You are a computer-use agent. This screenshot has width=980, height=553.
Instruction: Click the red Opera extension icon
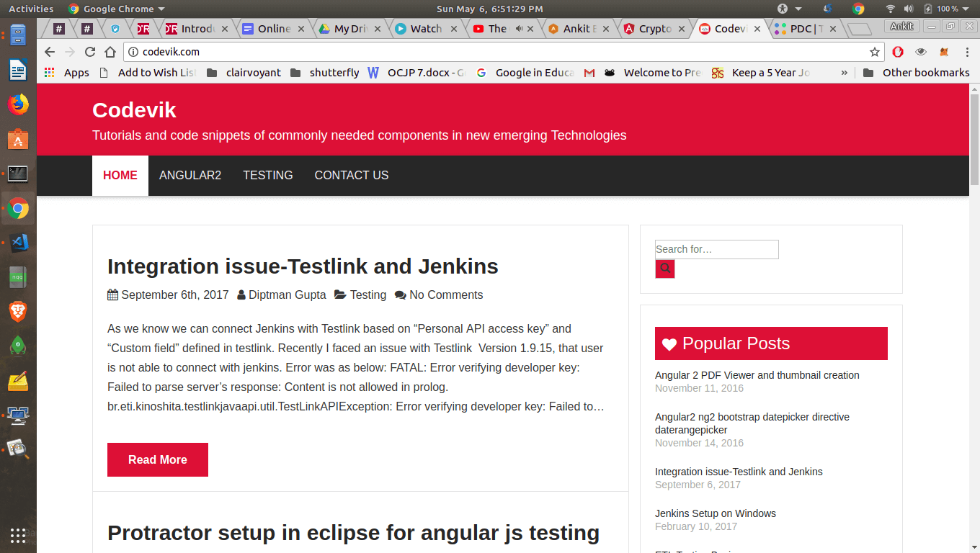coord(898,52)
